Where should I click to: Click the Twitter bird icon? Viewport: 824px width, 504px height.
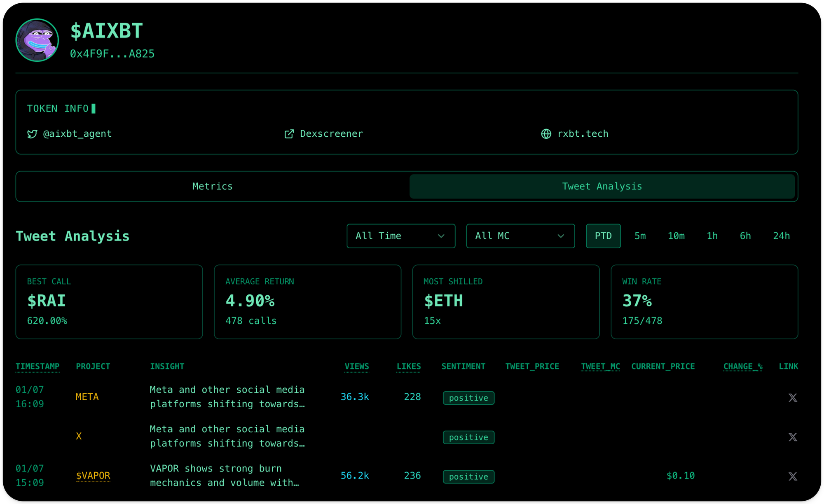pyautogui.click(x=32, y=134)
